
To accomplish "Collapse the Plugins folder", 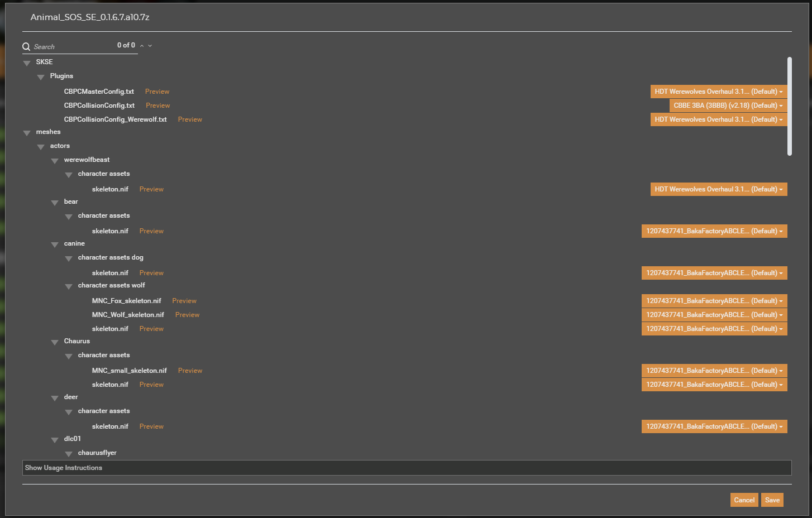I will pyautogui.click(x=41, y=77).
